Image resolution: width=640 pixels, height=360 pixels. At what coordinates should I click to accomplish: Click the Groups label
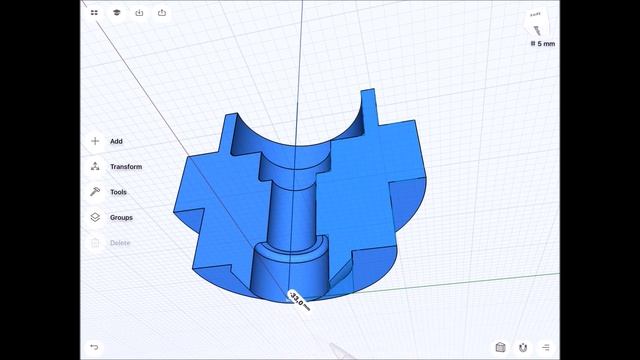click(121, 218)
